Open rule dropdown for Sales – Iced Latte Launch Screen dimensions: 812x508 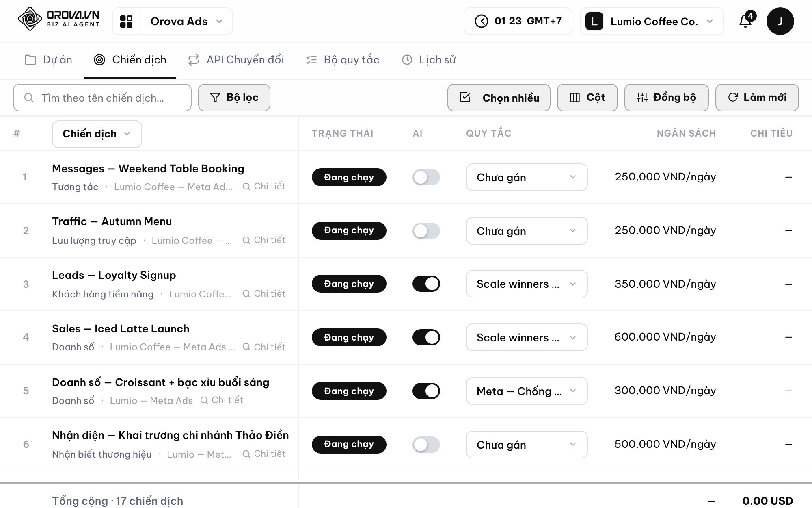tap(527, 337)
